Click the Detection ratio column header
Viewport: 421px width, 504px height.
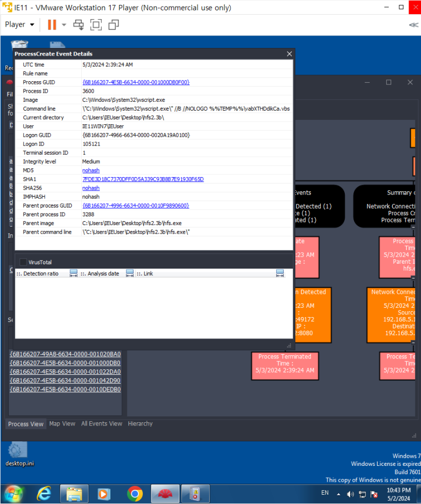click(x=41, y=274)
